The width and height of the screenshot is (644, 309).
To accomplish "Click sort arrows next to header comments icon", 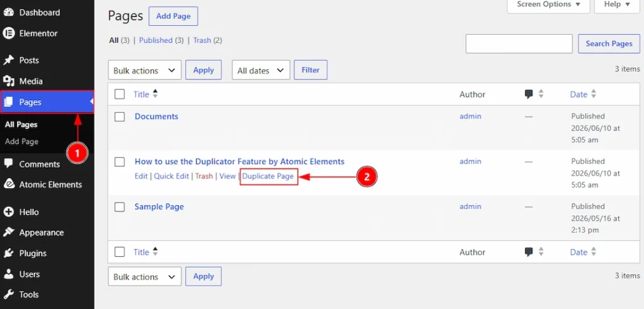I will coord(541,94).
